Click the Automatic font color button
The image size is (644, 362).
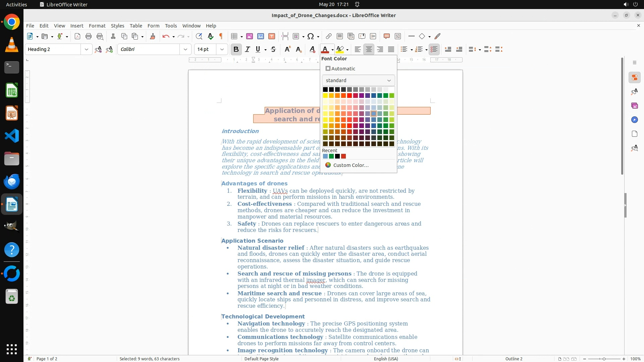tap(340, 68)
